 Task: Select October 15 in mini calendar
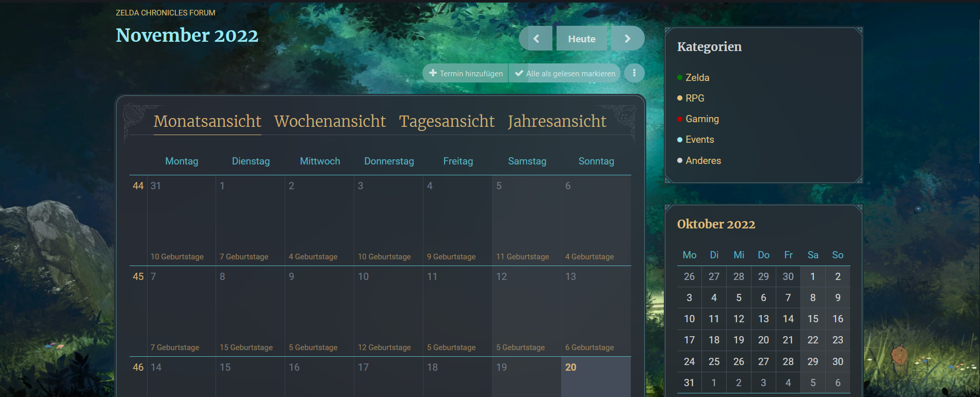click(813, 319)
